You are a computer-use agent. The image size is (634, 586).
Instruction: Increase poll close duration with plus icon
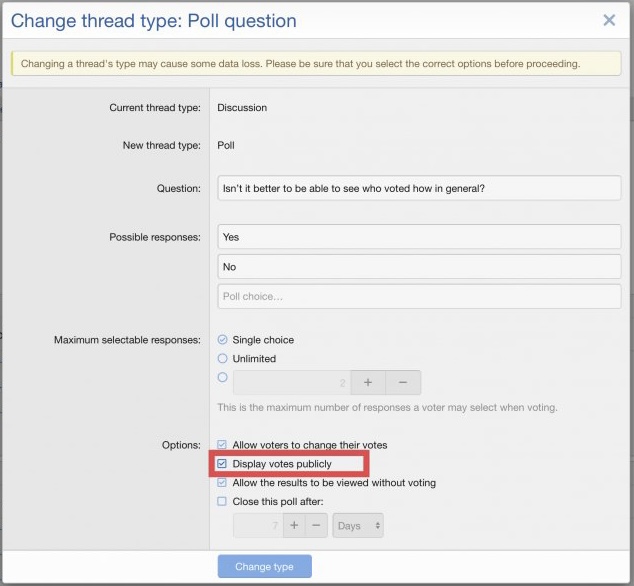tap(294, 526)
